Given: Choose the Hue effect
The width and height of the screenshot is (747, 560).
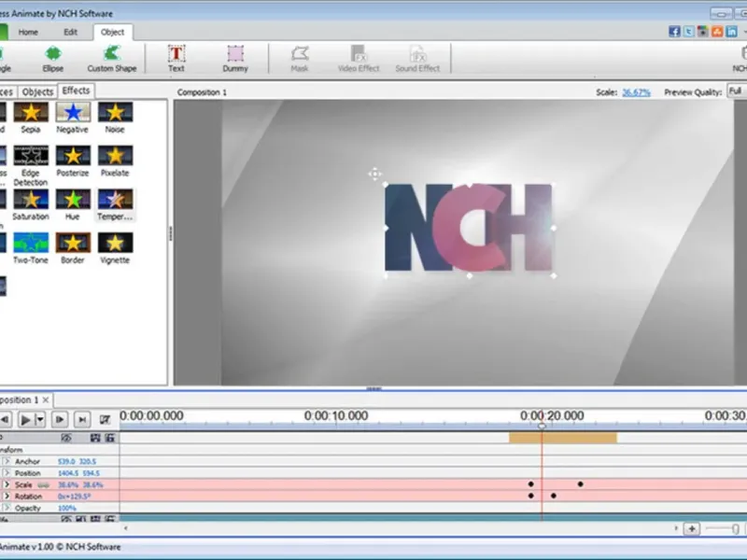Looking at the screenshot, I should 73,204.
